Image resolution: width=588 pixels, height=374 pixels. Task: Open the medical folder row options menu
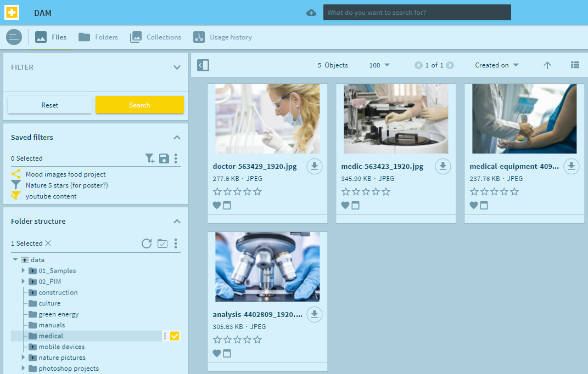pos(165,336)
